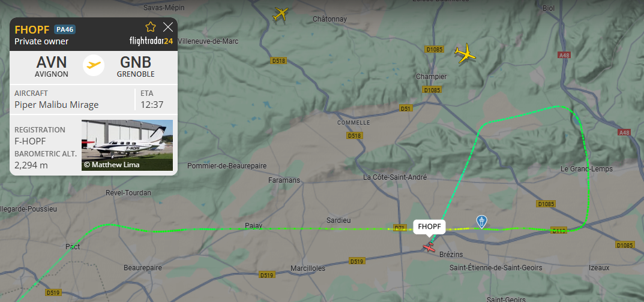The height and width of the screenshot is (302, 644).
Task: Click the GNB Grenoble destination airport
Action: (136, 67)
